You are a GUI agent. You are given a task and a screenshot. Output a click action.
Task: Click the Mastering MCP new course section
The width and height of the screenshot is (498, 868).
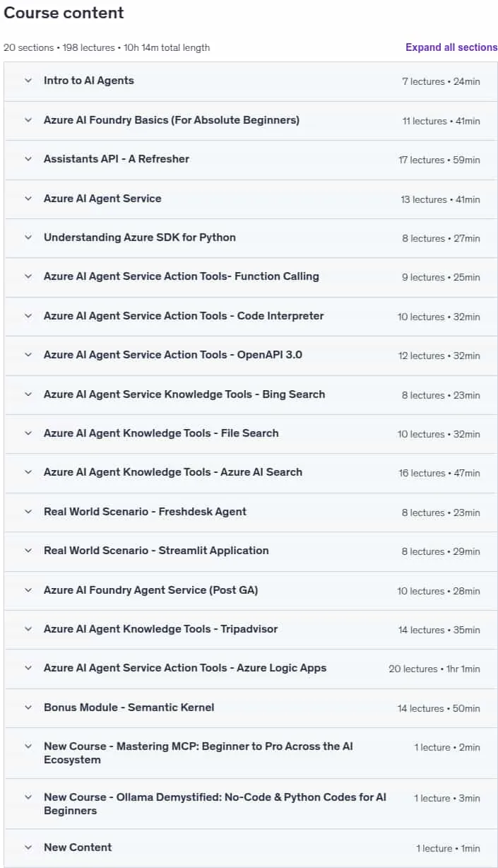point(251,753)
